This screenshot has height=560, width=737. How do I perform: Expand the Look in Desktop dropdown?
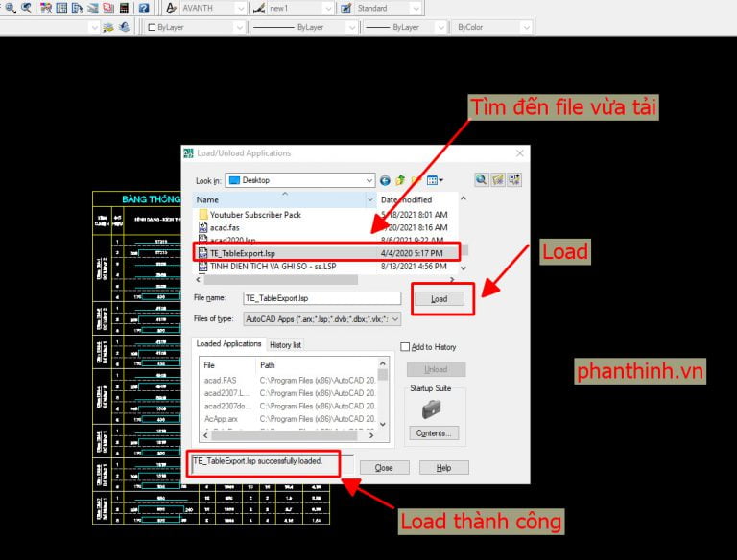[368, 180]
